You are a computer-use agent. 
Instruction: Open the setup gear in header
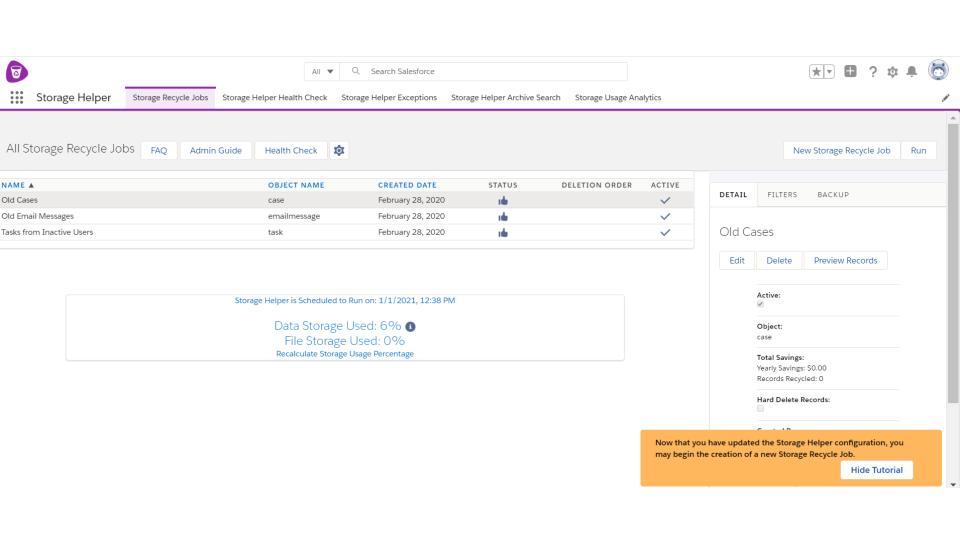point(893,72)
